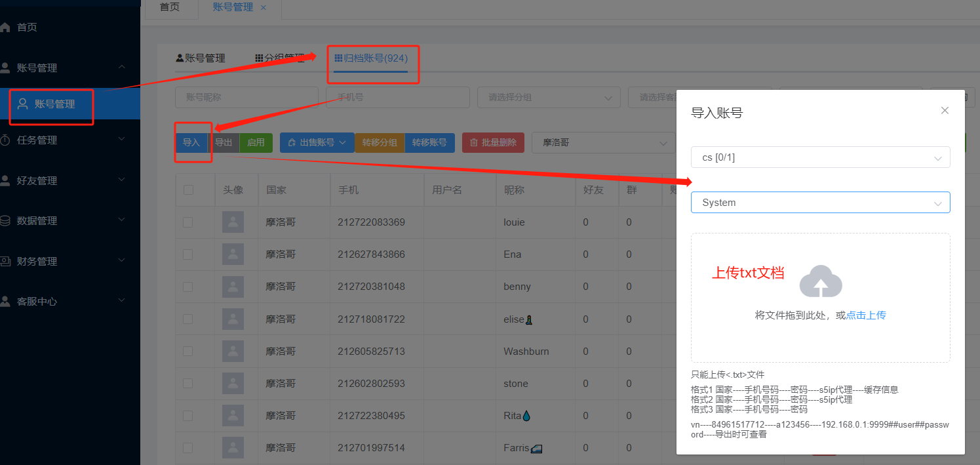Close the 账号管理 tab with its x icon
The height and width of the screenshot is (465, 980).
coord(264,7)
